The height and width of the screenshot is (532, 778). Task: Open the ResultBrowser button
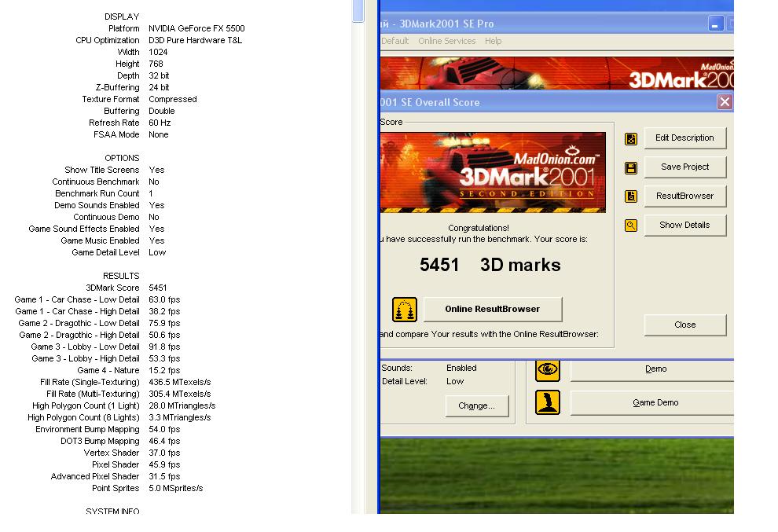click(x=684, y=196)
